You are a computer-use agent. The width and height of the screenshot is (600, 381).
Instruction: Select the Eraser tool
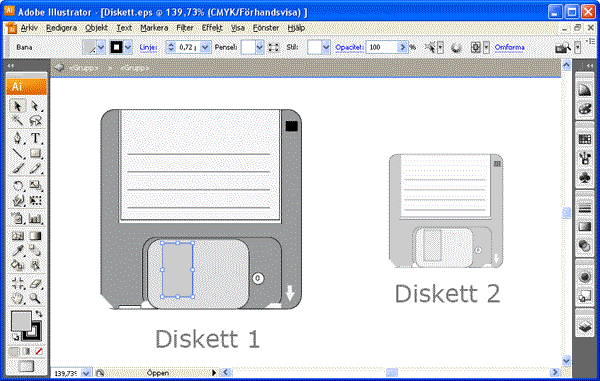point(35,283)
